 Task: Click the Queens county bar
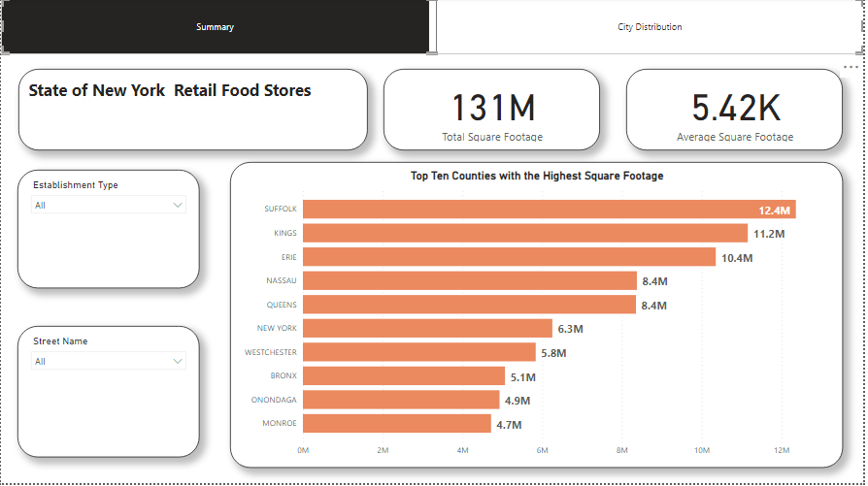point(469,305)
